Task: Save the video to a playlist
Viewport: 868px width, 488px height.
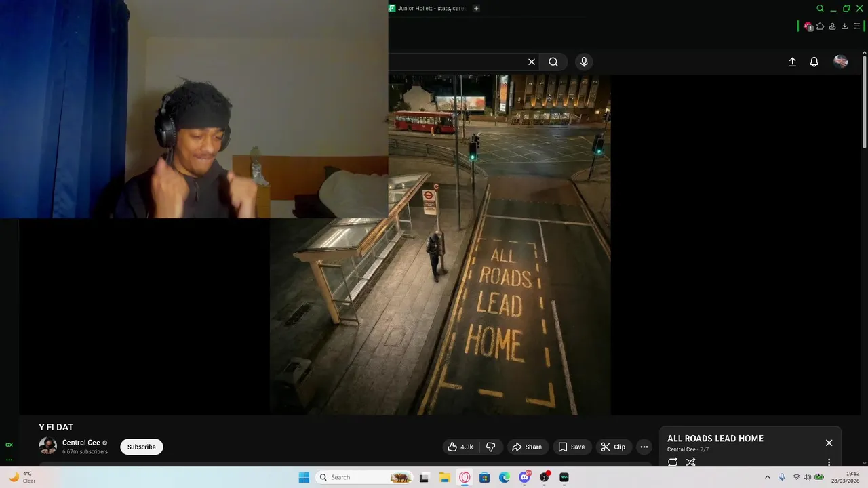Action: tap(571, 447)
